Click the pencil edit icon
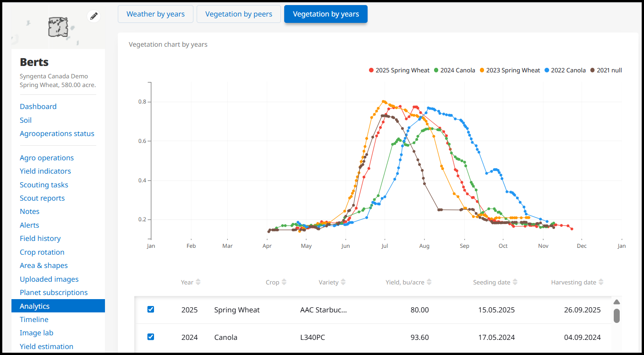The width and height of the screenshot is (644, 355). [94, 16]
